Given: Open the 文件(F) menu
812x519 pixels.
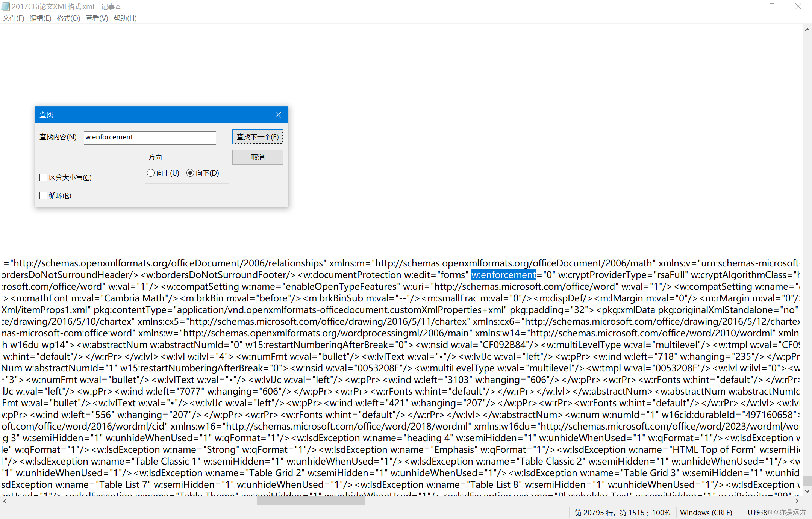Looking at the screenshot, I should click(14, 18).
